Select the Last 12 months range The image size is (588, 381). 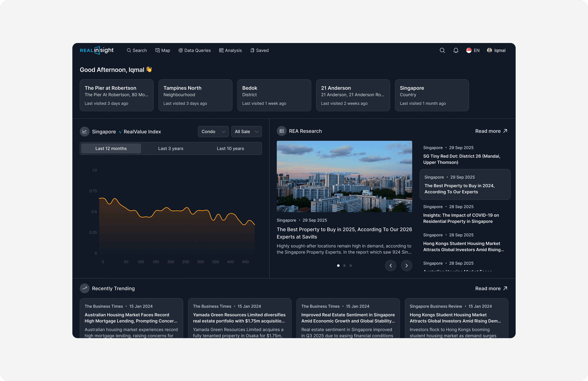pos(111,148)
